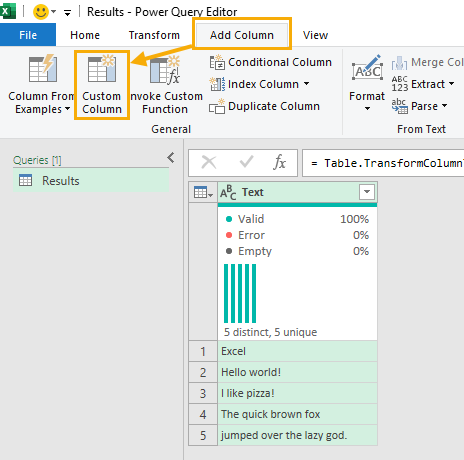
Task: Click the ABC data type icon on Text column
Action: [228, 192]
